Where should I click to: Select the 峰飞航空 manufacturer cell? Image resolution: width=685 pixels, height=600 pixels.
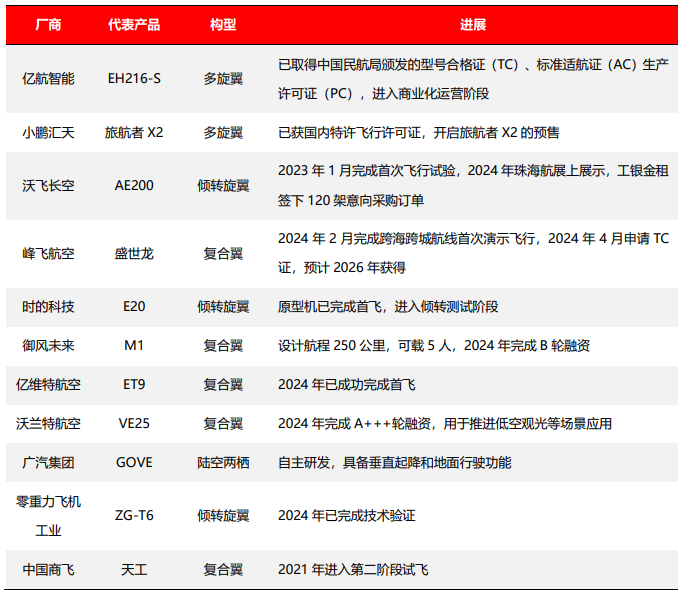(x=48, y=254)
